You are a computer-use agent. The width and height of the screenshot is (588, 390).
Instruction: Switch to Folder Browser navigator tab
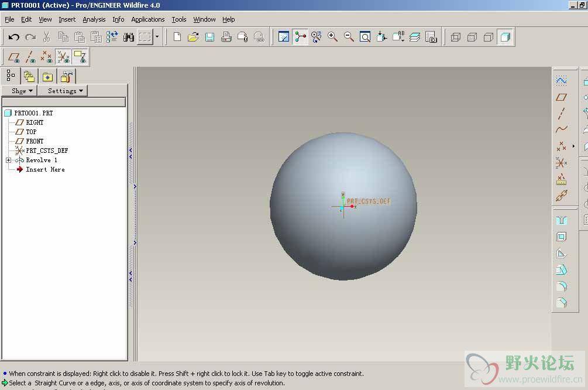(x=29, y=76)
